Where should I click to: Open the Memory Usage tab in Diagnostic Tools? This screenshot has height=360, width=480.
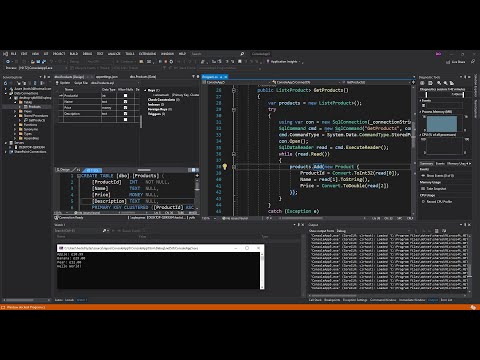point(456,163)
